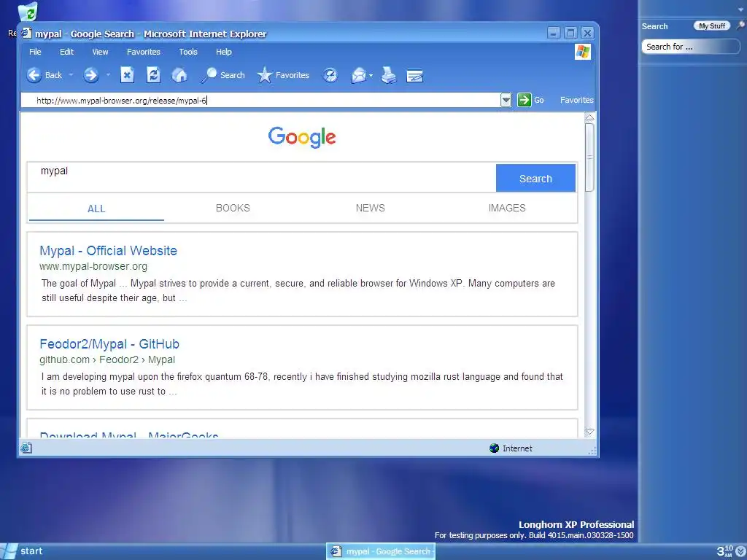Click the scrollbar down arrow
The width and height of the screenshot is (747, 560).
(589, 432)
